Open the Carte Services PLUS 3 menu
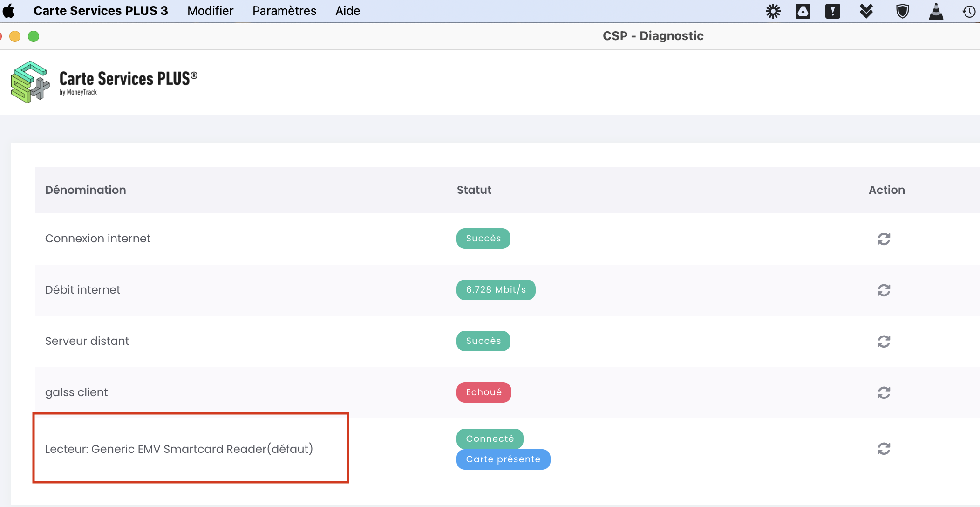The image size is (980, 507). [101, 11]
